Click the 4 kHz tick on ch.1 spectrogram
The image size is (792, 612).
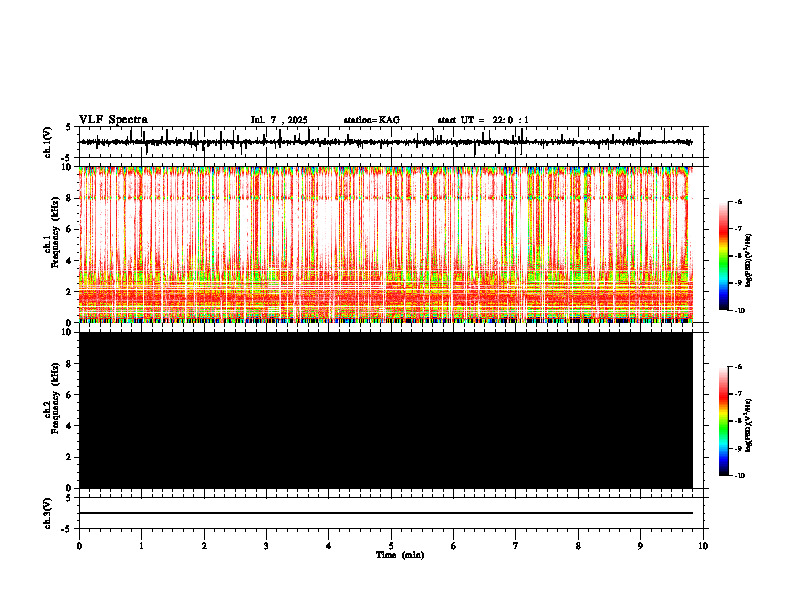[x=70, y=261]
